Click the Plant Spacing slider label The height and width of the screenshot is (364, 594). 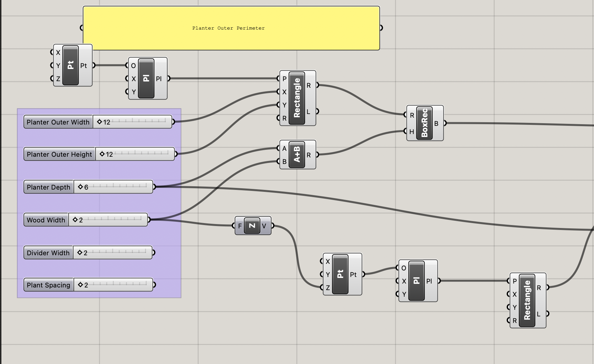point(49,285)
